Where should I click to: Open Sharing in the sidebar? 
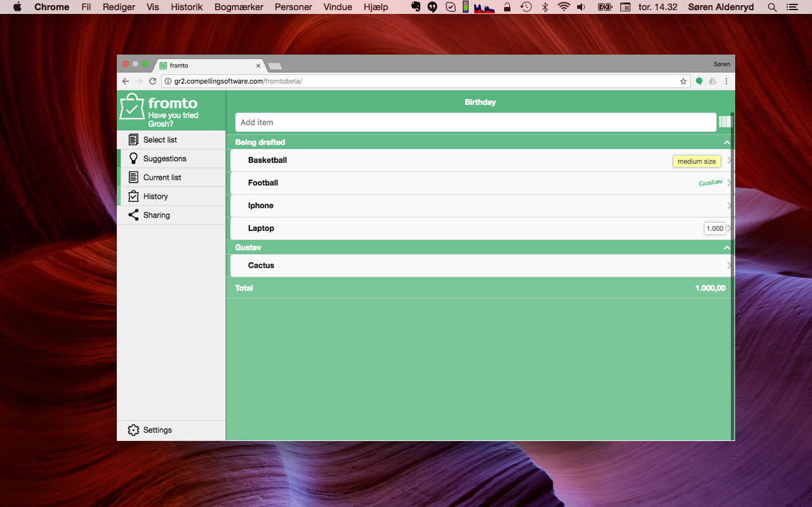(x=171, y=215)
